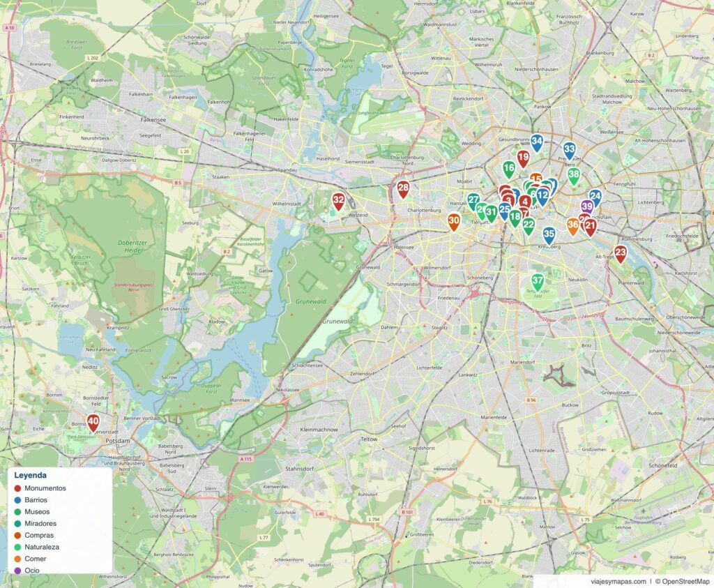Click the Compras legend label
This screenshot has height=588, width=714.
[x=39, y=535]
